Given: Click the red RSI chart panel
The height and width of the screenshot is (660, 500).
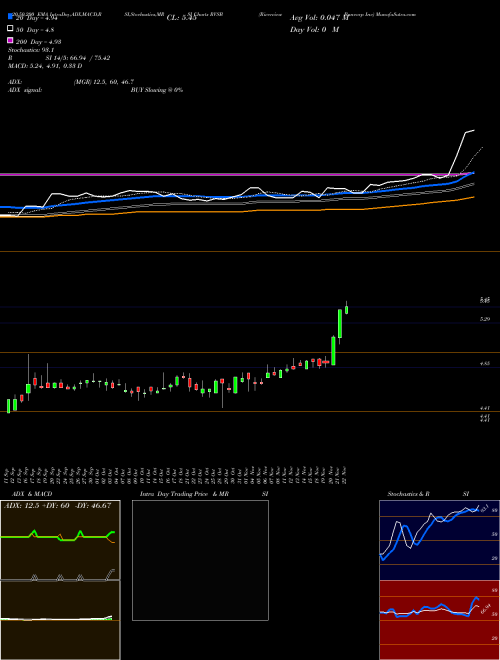Looking at the screenshot, I should pos(439,620).
